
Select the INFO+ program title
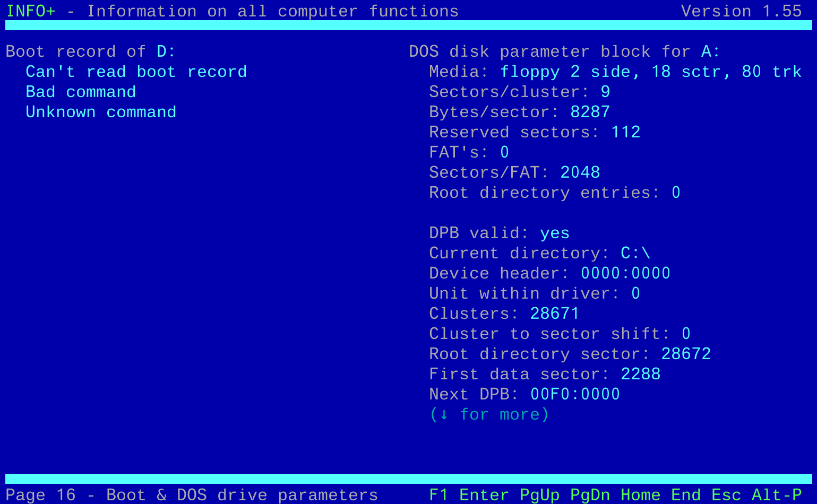31,11
